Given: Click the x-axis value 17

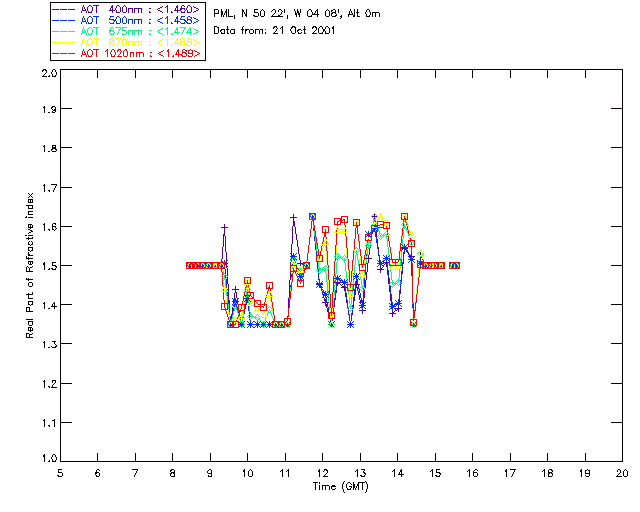Looking at the screenshot, I should click(x=510, y=473).
